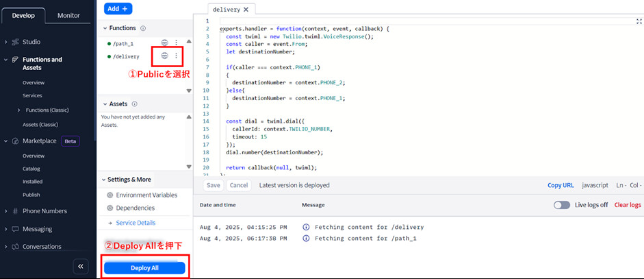Open Services in the sidebar
Image resolution: width=644 pixels, height=279 pixels.
click(32, 95)
